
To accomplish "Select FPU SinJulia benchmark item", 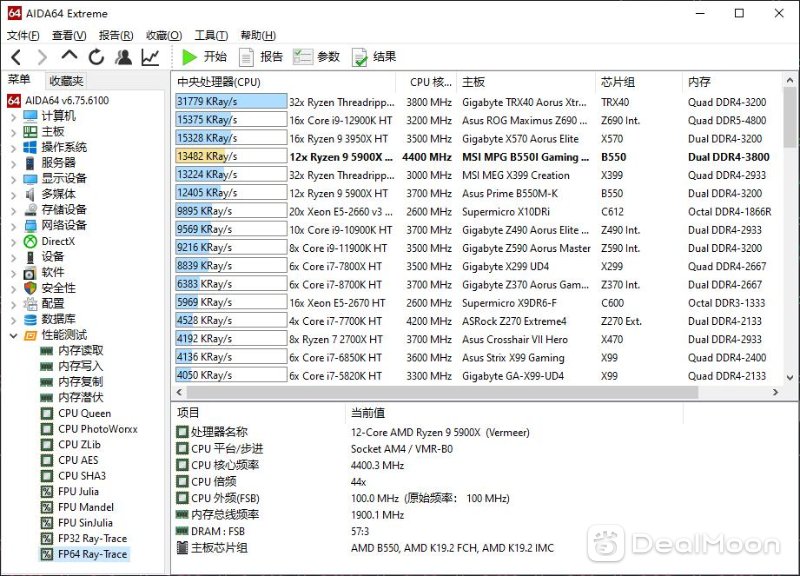I will (x=85, y=523).
